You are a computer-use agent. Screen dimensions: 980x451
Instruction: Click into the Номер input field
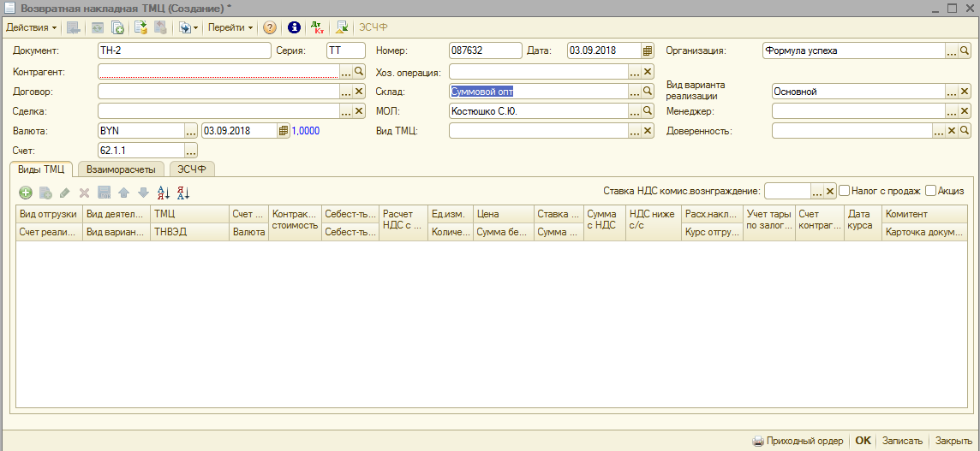coord(485,50)
